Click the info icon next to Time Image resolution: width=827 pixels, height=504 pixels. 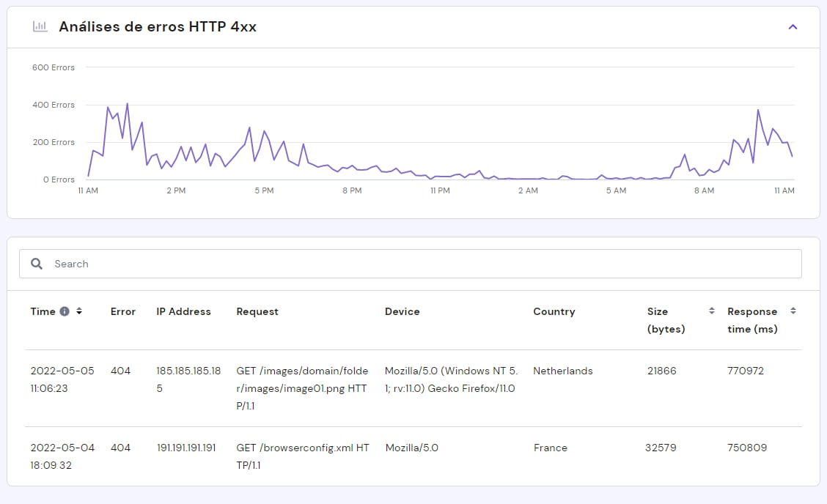[x=65, y=311]
